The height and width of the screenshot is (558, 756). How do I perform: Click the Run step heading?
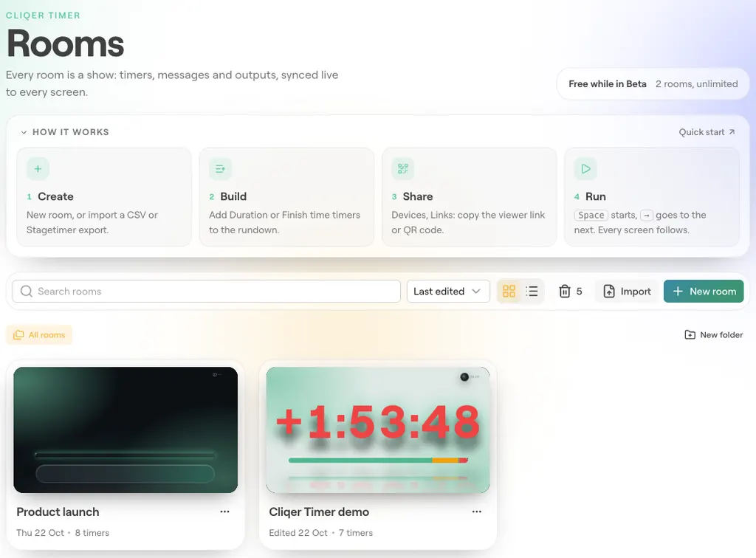596,196
